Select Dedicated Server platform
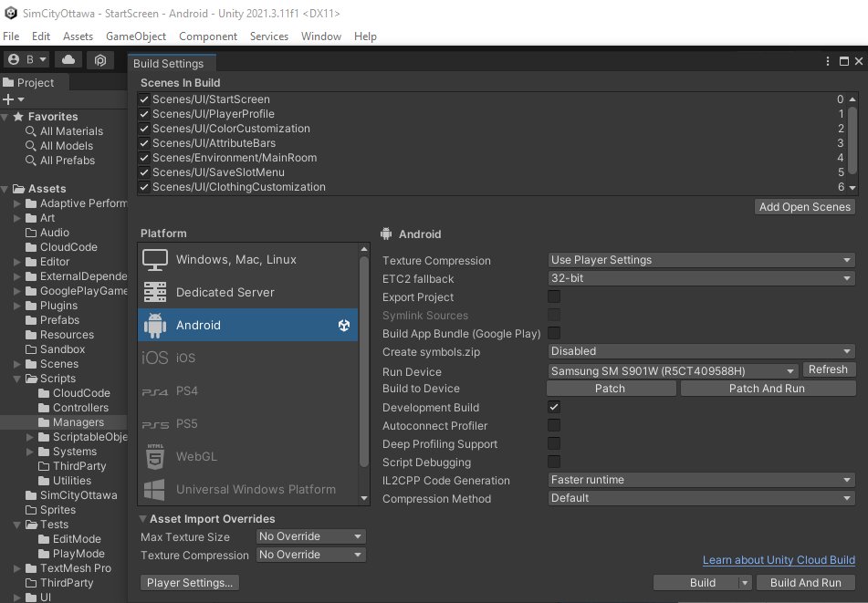 247,292
